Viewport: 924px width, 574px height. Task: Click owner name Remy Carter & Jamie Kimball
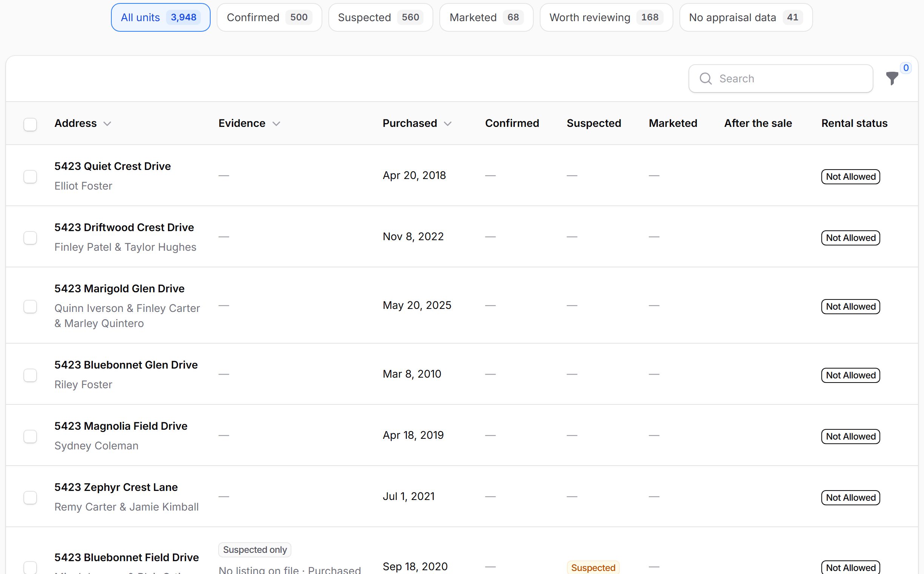[127, 507]
